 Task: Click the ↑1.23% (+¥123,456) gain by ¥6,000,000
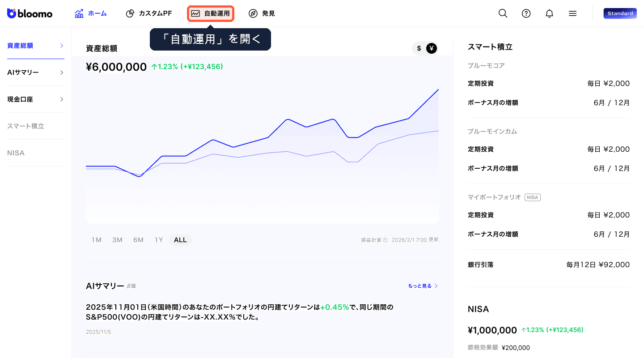(187, 67)
